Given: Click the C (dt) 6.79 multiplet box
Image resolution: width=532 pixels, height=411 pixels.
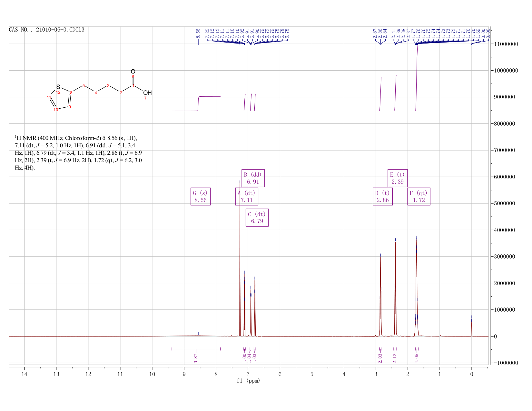Looking at the screenshot, I should tap(257, 218).
